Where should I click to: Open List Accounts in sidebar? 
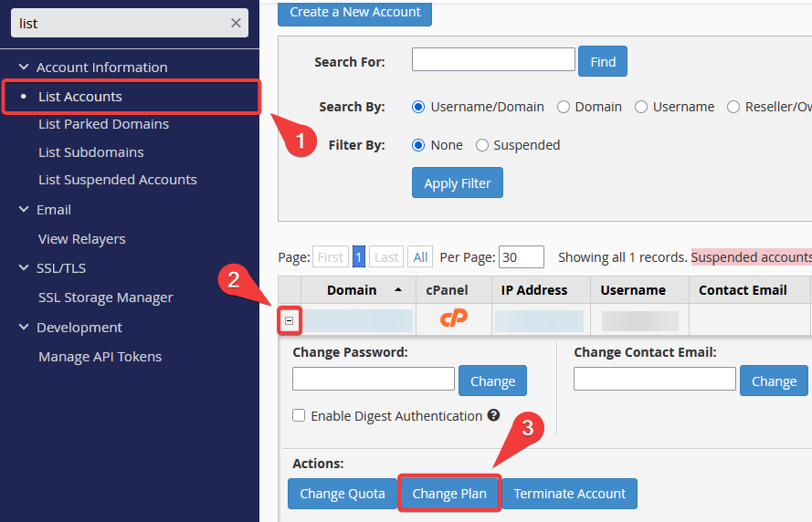coord(80,97)
